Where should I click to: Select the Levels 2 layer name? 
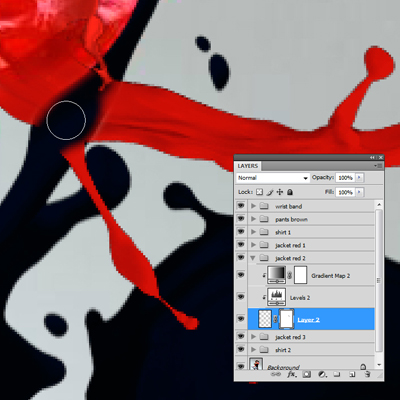[x=300, y=298]
